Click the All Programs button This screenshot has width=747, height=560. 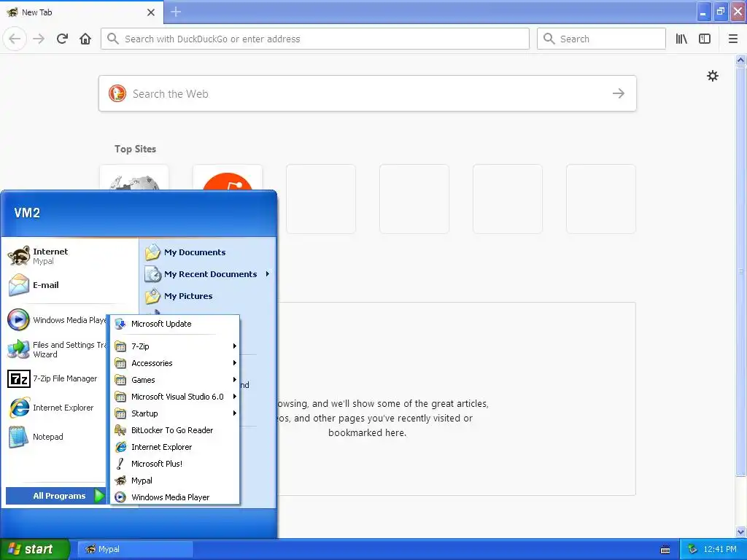pos(55,496)
